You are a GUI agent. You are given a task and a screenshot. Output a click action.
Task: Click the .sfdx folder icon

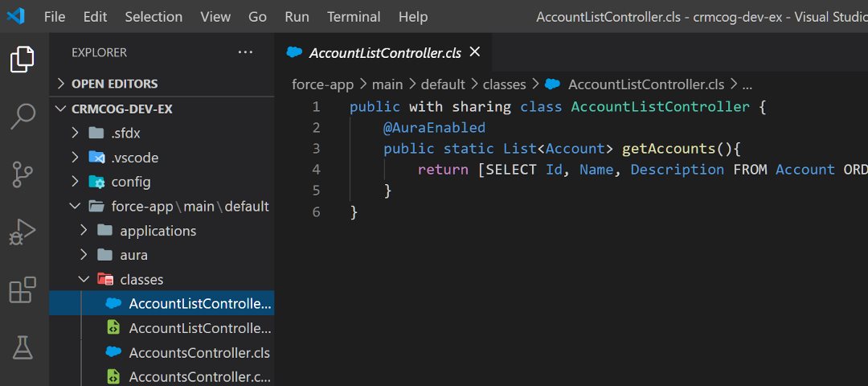[96, 133]
